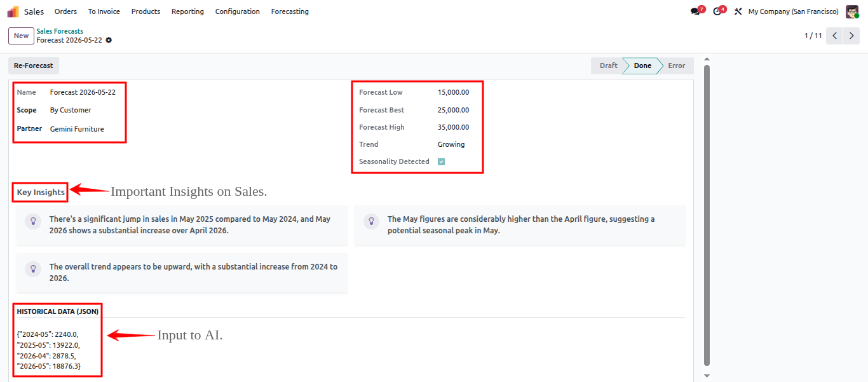The height and width of the screenshot is (382, 868).
Task: Click the HISTORICAL DATA (JSON) heading
Action: point(58,311)
